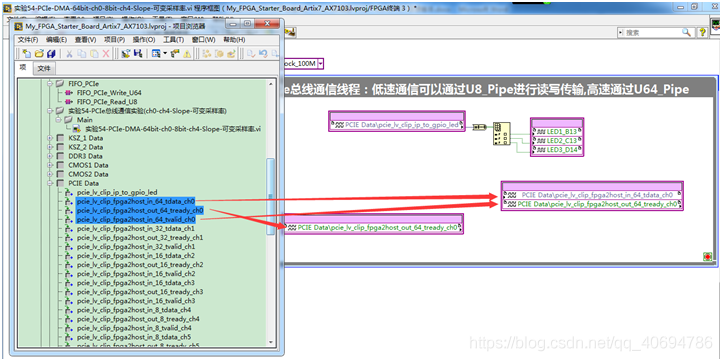Collapse the PCIE Data tree node

click(x=50, y=183)
